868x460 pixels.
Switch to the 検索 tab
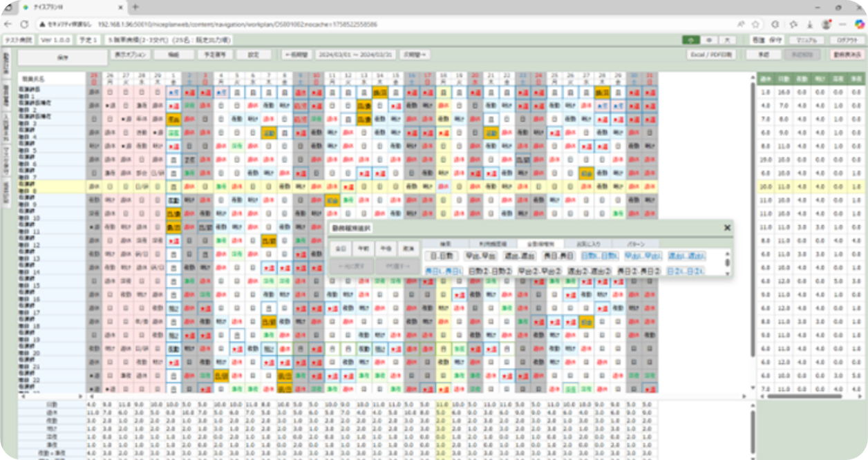446,244
